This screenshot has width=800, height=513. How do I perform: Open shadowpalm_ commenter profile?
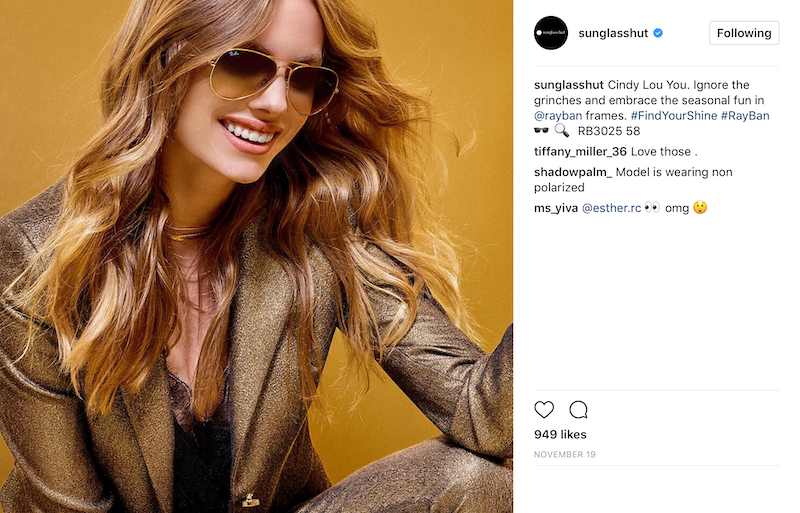pyautogui.click(x=573, y=172)
